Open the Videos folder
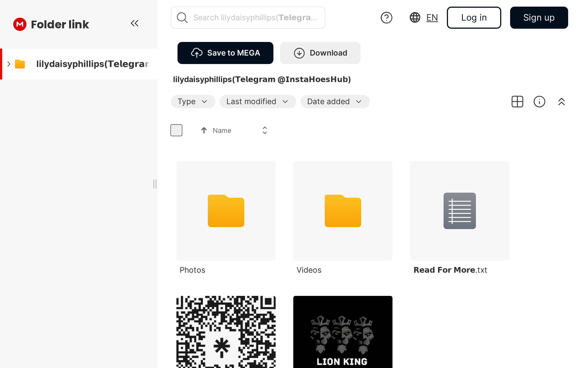This screenshot has height=368, width=588. [x=343, y=211]
